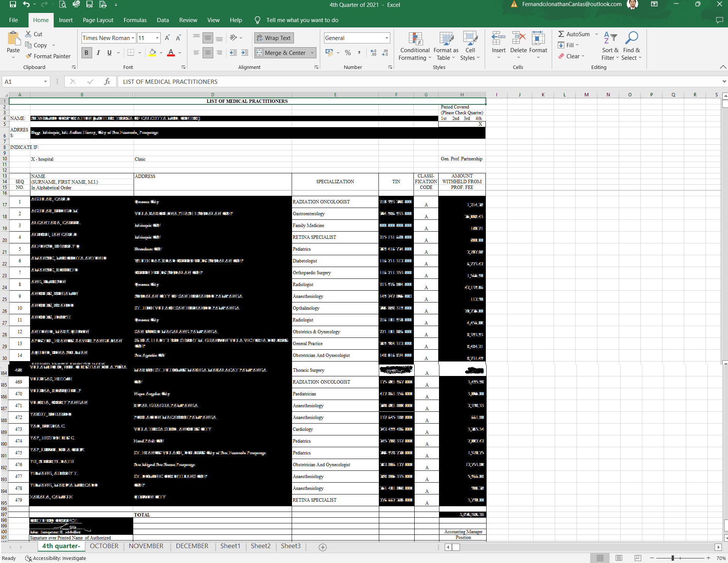
Task: Click the Decrease Indent icon
Action: [x=233, y=53]
